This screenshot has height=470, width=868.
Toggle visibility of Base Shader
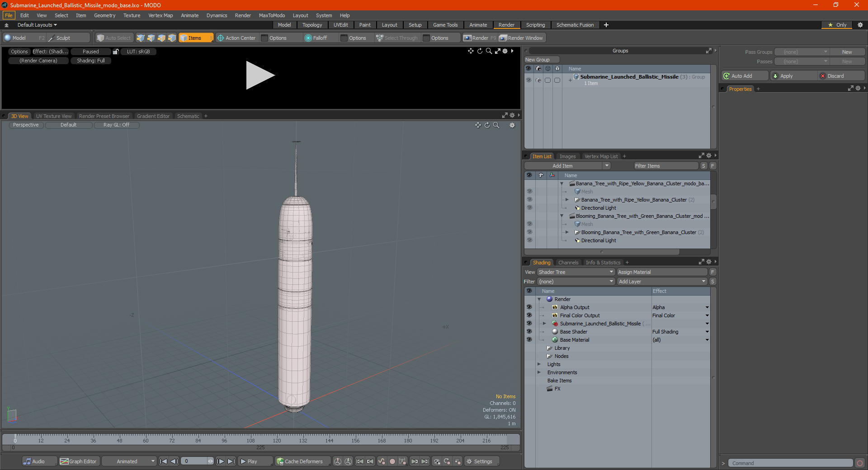pyautogui.click(x=529, y=332)
